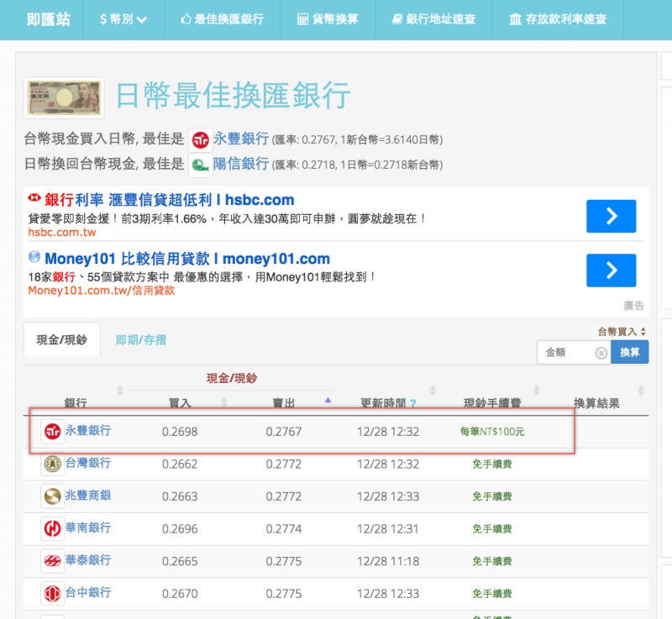Image resolution: width=672 pixels, height=619 pixels.
Task: Switch to the 即期/存摺 tab
Action: 141,340
